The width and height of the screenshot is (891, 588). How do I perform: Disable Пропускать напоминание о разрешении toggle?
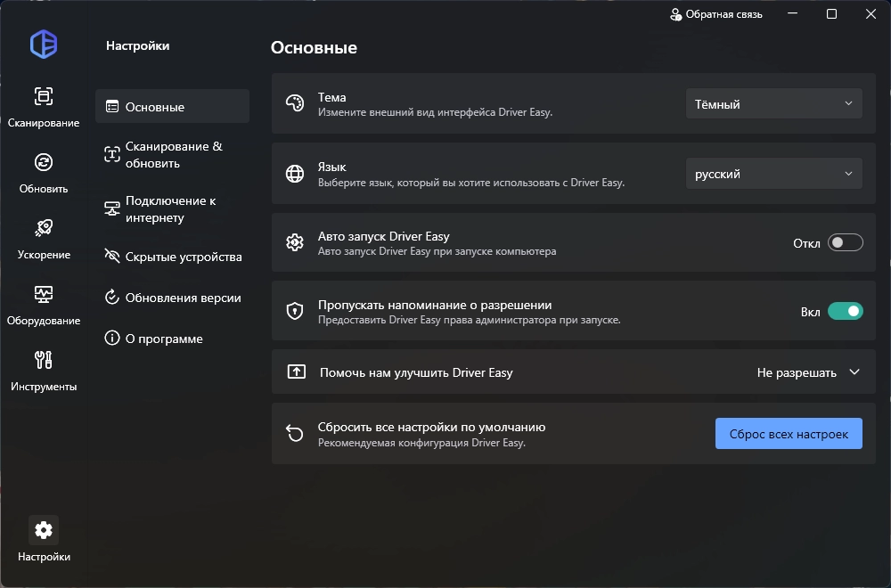(845, 312)
